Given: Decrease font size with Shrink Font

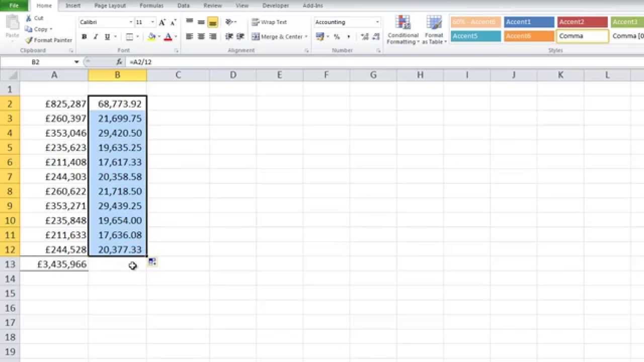Looking at the screenshot, I should (x=174, y=22).
